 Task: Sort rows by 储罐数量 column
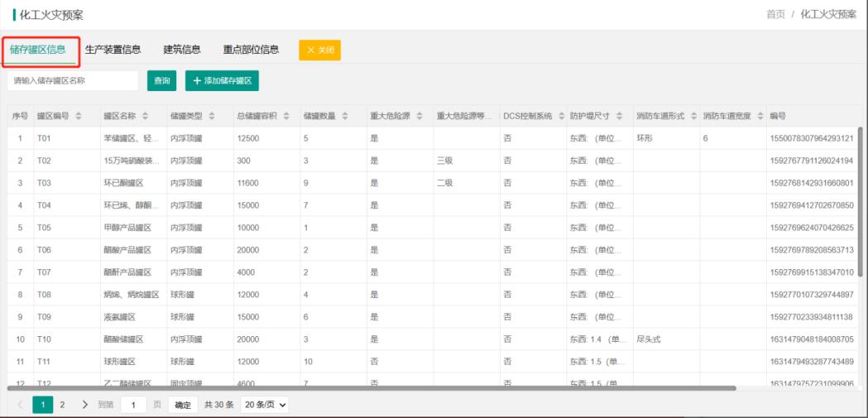[x=344, y=116]
